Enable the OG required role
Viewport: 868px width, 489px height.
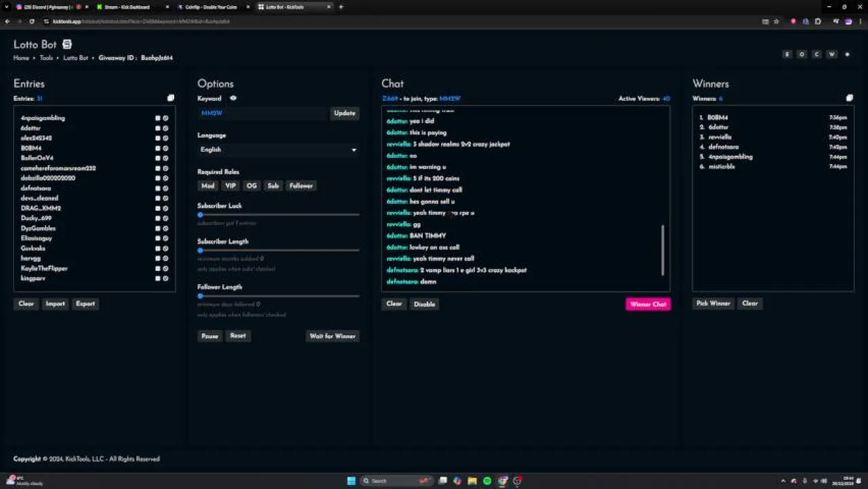(252, 185)
